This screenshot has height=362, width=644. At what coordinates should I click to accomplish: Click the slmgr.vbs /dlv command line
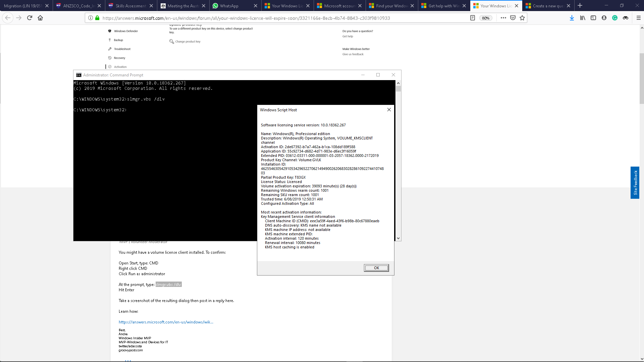pyautogui.click(x=119, y=99)
